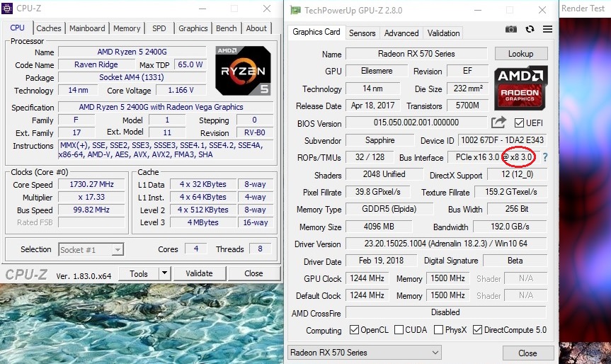Screen dimensions: 611x364
Task: Open the Validation tab in GPU-Z
Action: click(443, 33)
